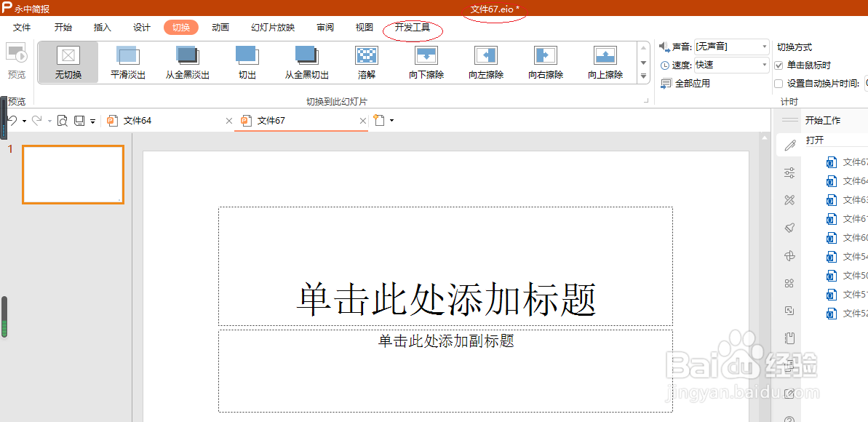This screenshot has width=868, height=422.
Task: Switch to the 开始 ribbon tab
Action: [63, 28]
